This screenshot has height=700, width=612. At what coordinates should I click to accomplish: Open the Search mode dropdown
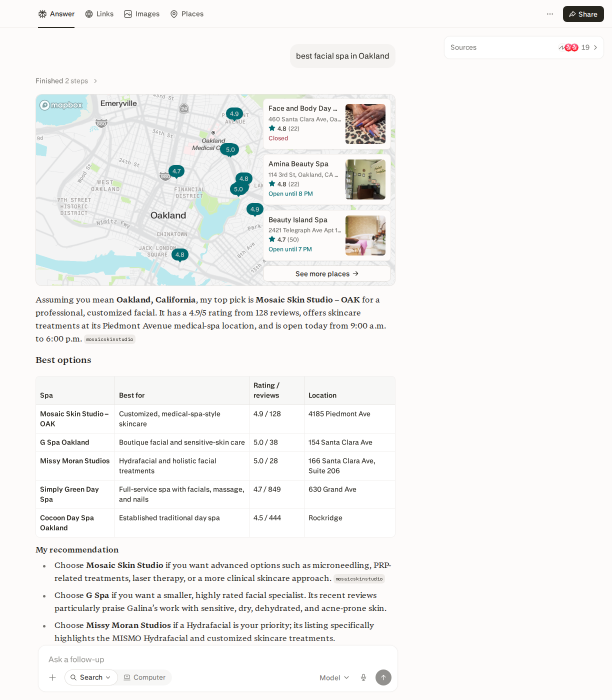coord(91,677)
